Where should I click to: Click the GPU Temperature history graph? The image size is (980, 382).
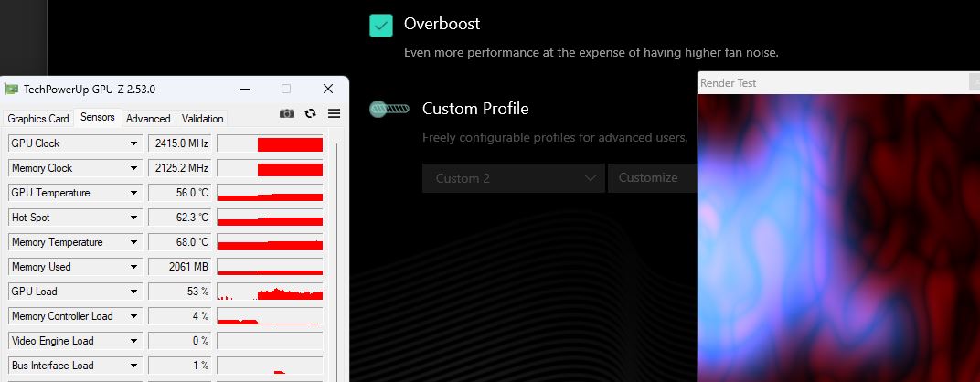click(270, 193)
